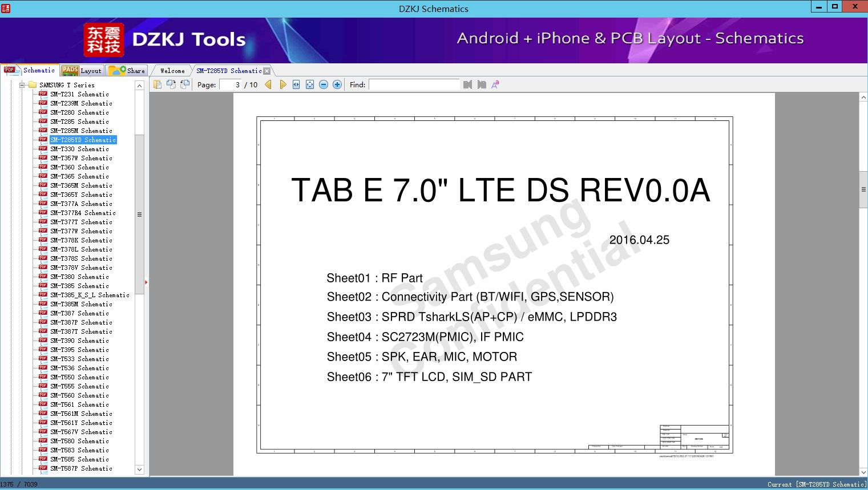Open SM-T280 Schematic
This screenshot has width=868, height=490.
79,112
